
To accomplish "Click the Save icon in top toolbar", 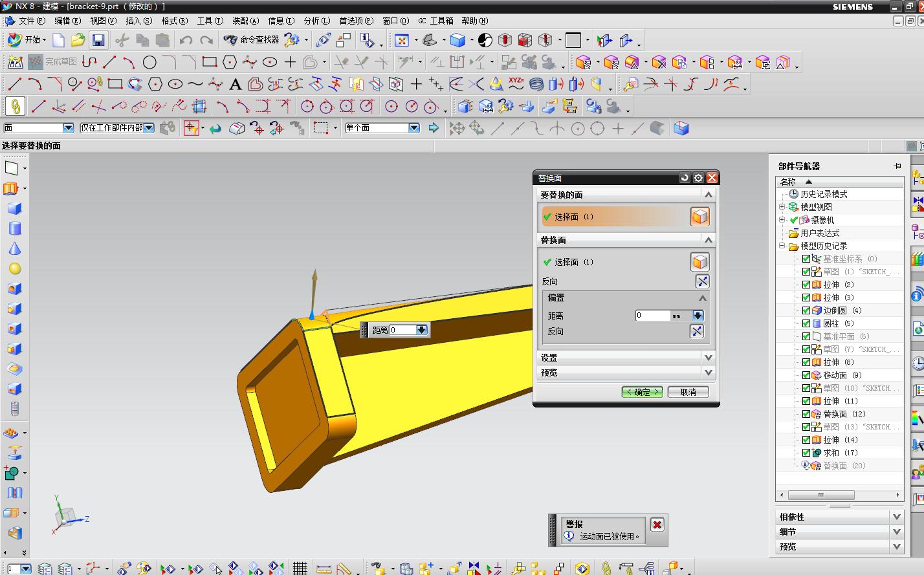I will click(x=98, y=40).
